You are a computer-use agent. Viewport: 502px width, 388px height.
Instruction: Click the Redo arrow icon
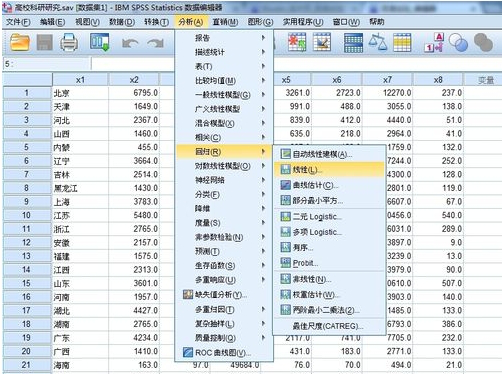(156, 43)
